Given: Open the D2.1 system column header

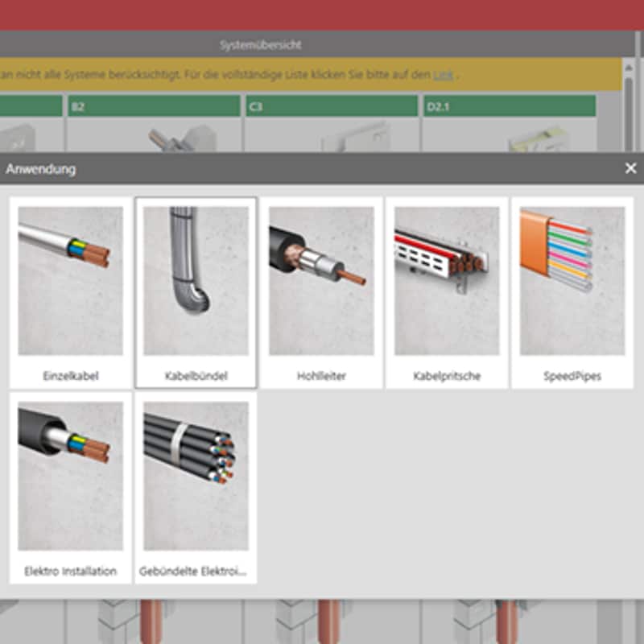Looking at the screenshot, I should tap(509, 106).
